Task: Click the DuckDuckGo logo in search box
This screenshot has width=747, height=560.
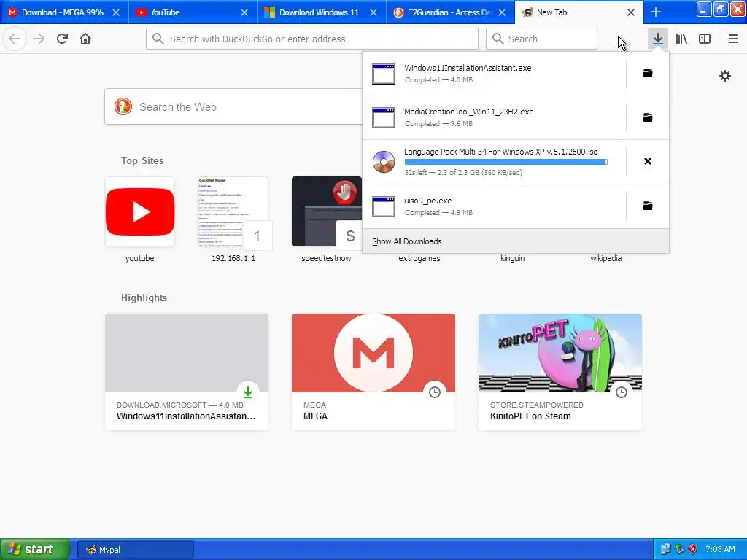Action: pos(123,106)
